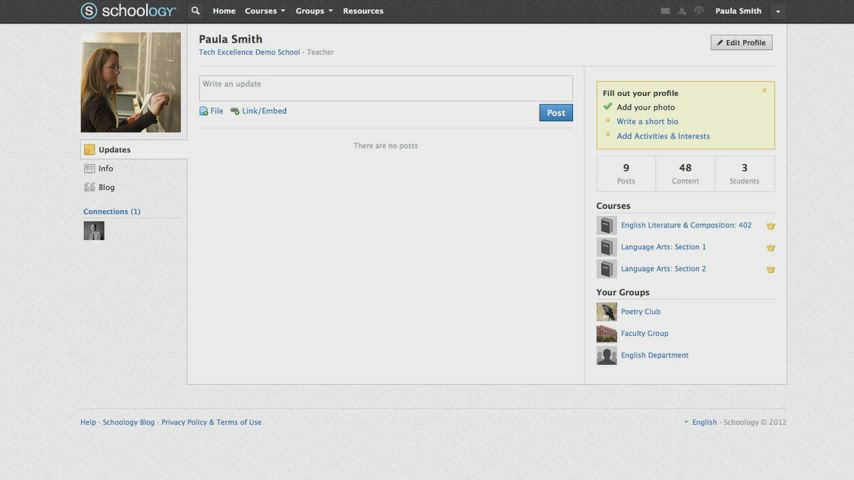Open the account dropdown arrow
854x480 pixels.
click(778, 12)
